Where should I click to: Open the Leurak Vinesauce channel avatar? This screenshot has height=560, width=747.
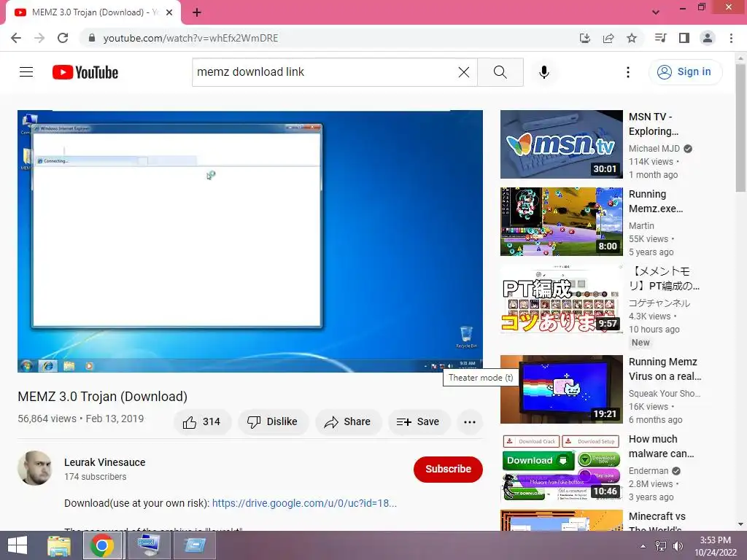click(35, 468)
